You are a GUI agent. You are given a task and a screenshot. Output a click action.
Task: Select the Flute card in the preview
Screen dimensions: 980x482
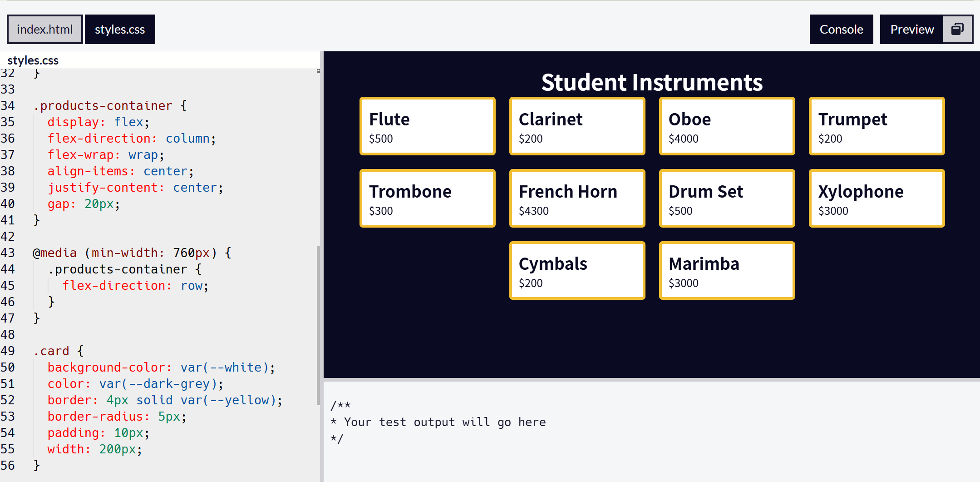tap(427, 126)
